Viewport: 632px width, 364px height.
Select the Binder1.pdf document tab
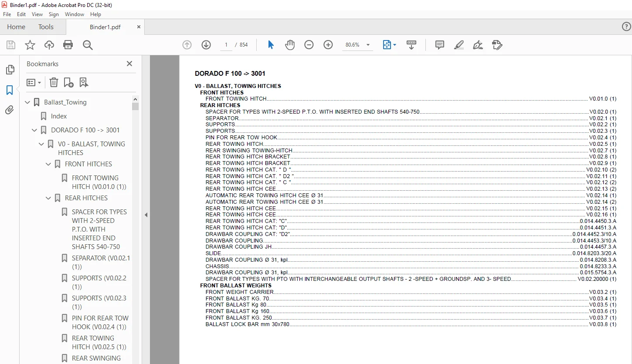click(x=105, y=27)
